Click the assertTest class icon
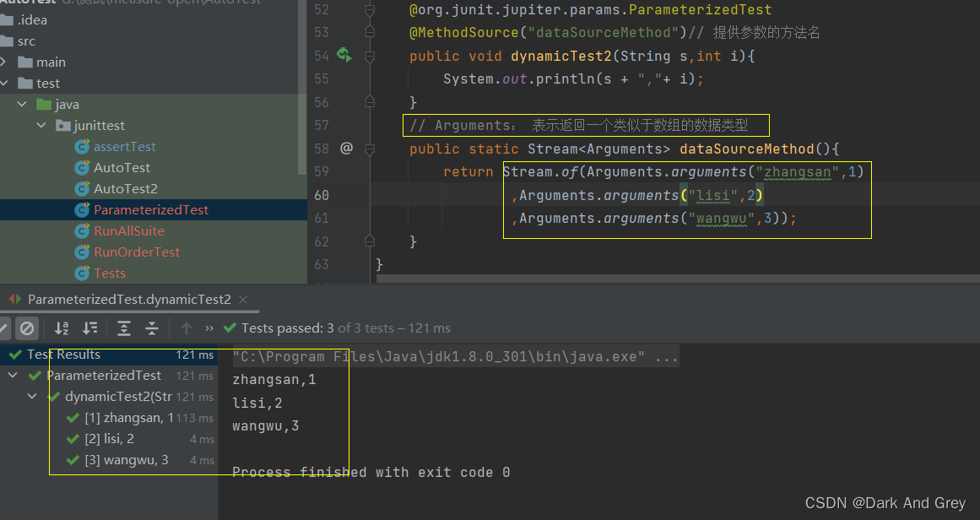 click(x=82, y=146)
